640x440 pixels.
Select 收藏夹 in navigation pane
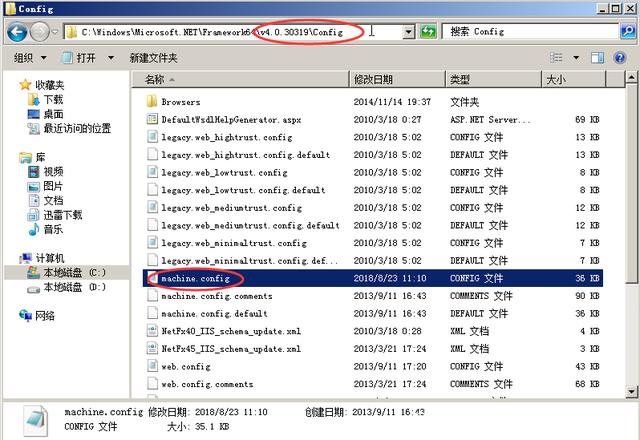42,85
